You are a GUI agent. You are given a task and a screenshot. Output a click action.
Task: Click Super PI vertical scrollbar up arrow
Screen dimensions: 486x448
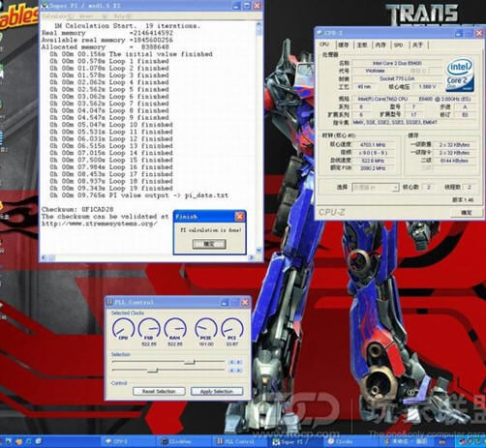click(258, 24)
